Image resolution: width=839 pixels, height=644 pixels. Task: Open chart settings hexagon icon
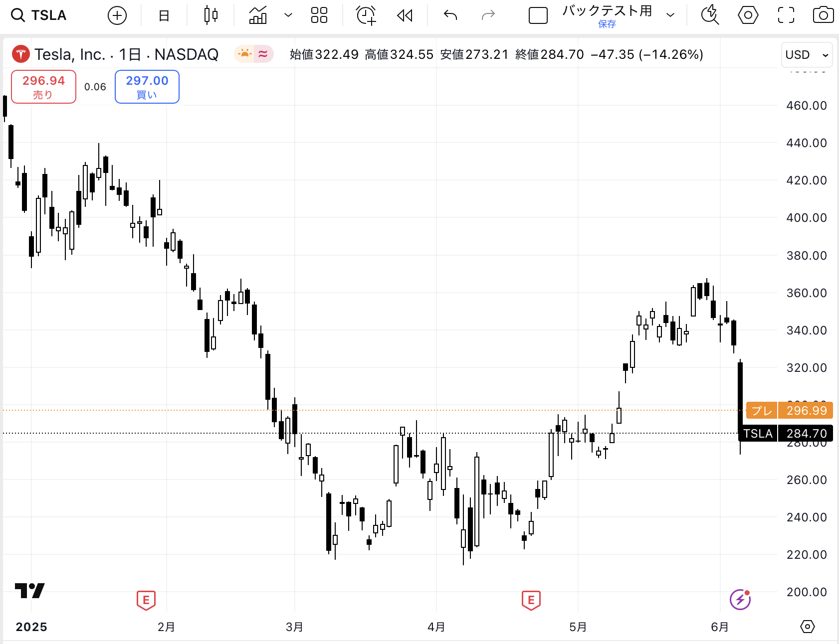pos(748,15)
